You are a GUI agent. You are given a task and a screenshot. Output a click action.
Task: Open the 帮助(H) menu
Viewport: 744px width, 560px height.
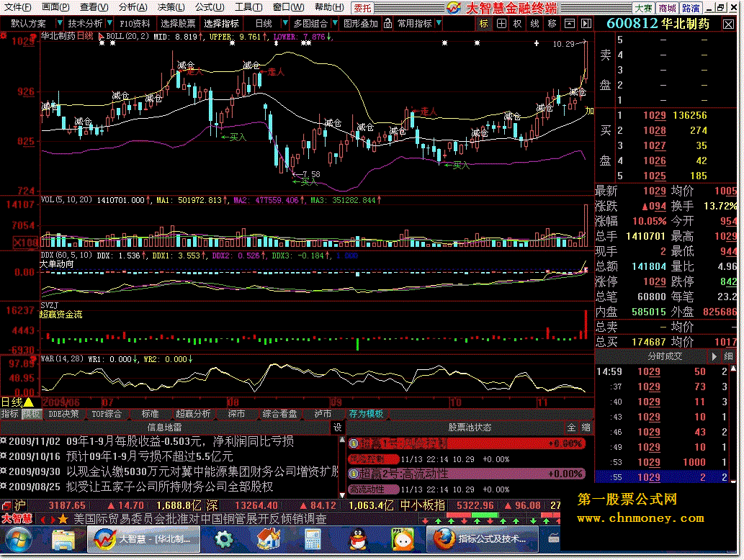329,7
